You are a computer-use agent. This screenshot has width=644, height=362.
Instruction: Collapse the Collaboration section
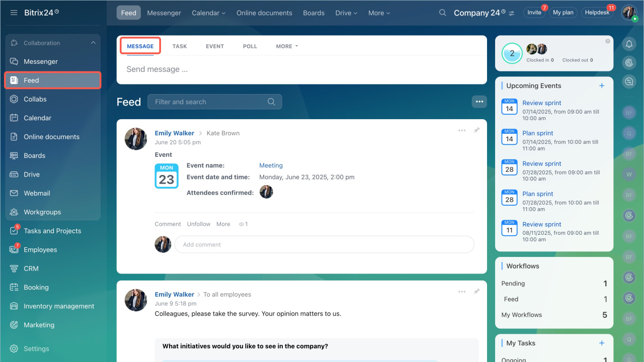click(93, 43)
